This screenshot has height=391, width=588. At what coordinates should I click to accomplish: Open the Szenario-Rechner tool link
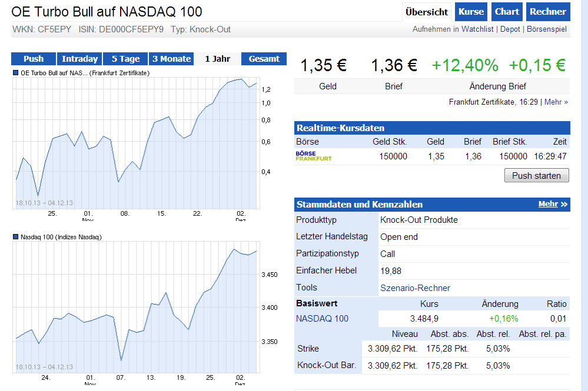pos(415,288)
